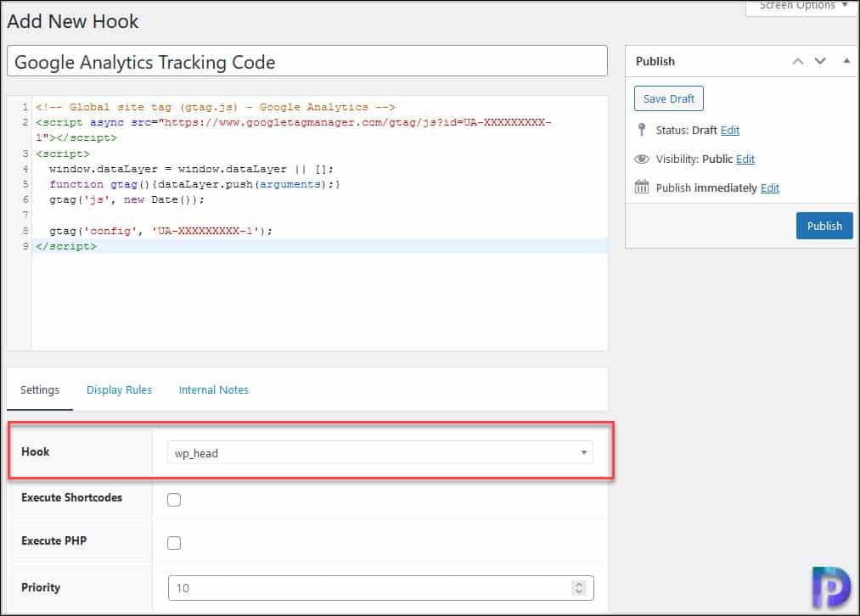Click the Execute Shortcodes label
The height and width of the screenshot is (616, 860).
pos(72,497)
